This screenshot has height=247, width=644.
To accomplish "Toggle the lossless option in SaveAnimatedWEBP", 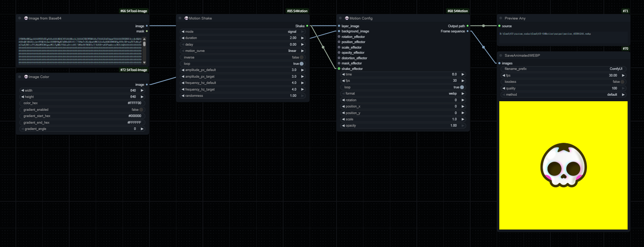I will point(622,82).
